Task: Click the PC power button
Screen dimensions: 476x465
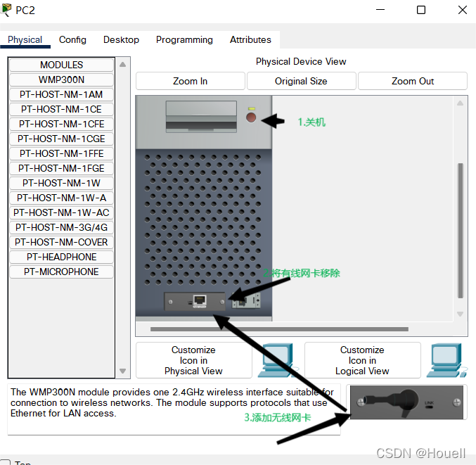Action: 251,117
